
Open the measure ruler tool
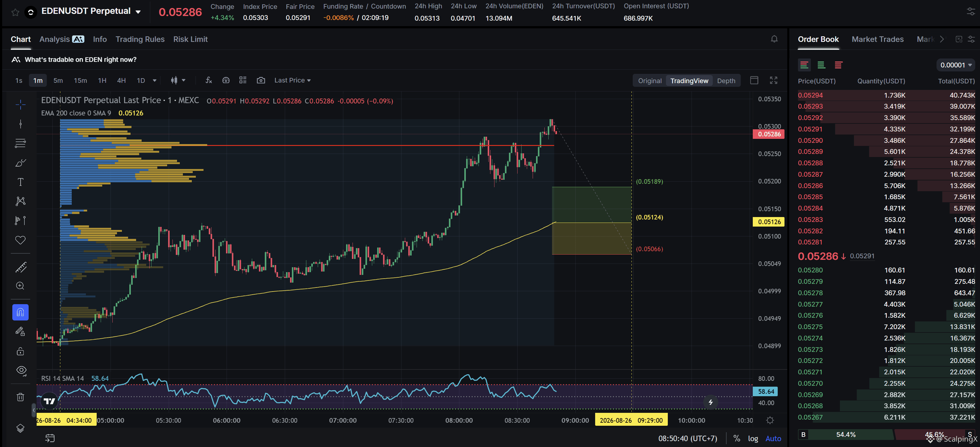coord(21,268)
